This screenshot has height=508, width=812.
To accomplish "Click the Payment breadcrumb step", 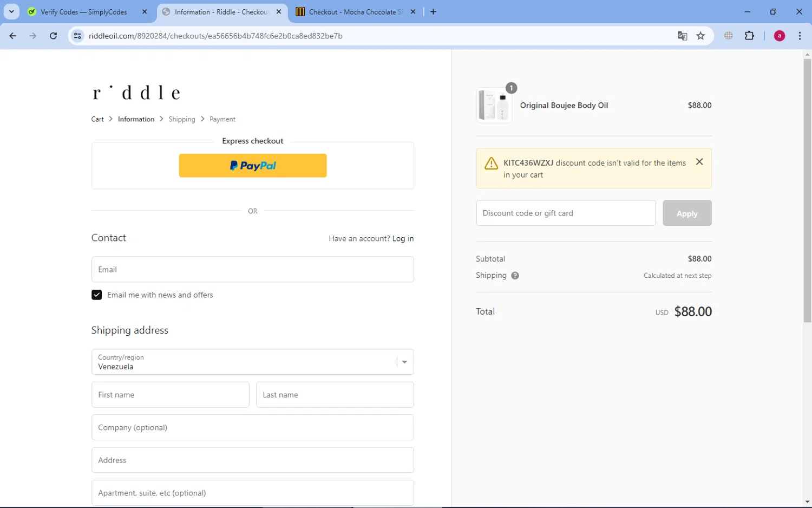I will [222, 119].
